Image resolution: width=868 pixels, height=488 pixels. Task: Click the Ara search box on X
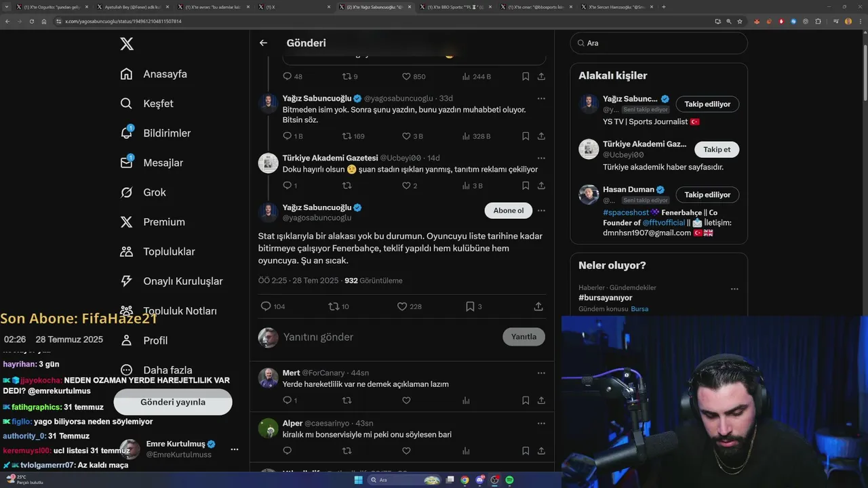[x=658, y=43]
